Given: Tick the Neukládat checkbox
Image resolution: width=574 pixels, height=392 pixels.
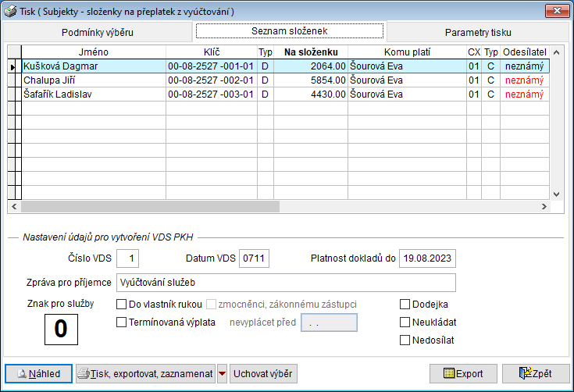Looking at the screenshot, I should (405, 322).
